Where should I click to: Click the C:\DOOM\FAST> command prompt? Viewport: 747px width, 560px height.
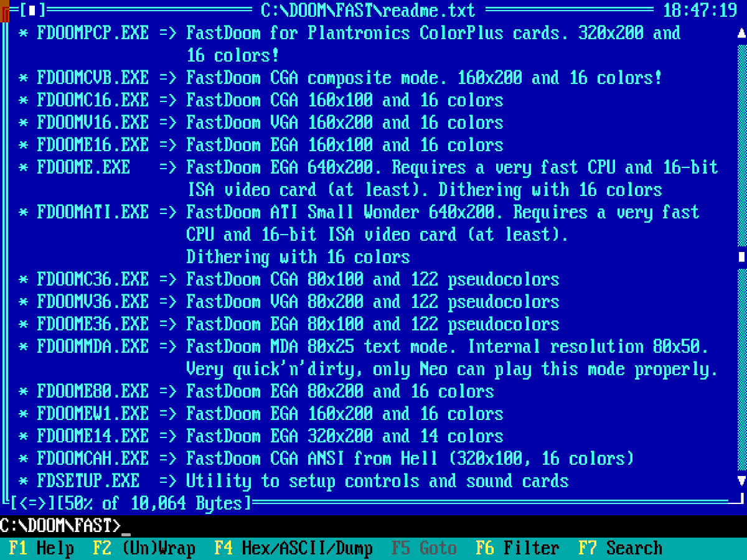click(60, 526)
